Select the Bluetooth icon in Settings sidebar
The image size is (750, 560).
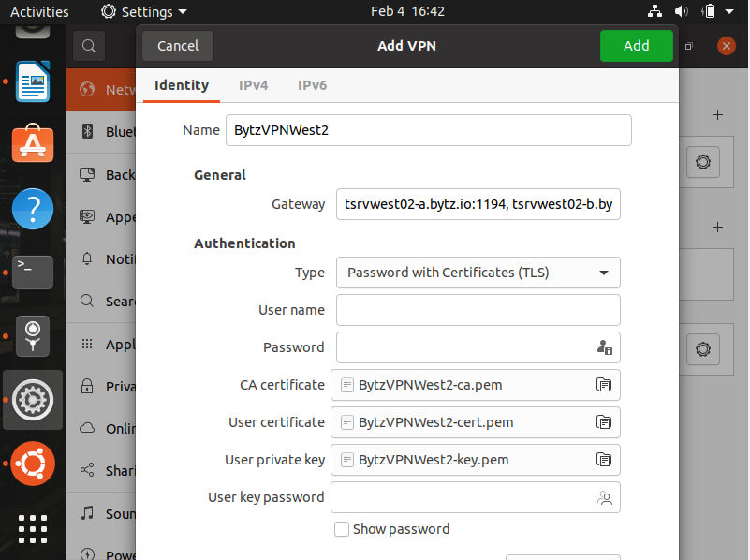pos(87,131)
